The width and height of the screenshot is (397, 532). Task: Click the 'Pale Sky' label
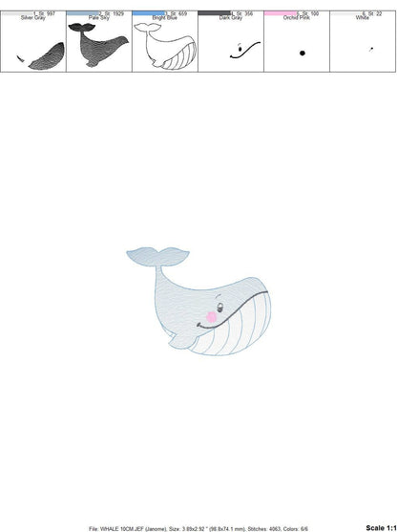(99, 17)
